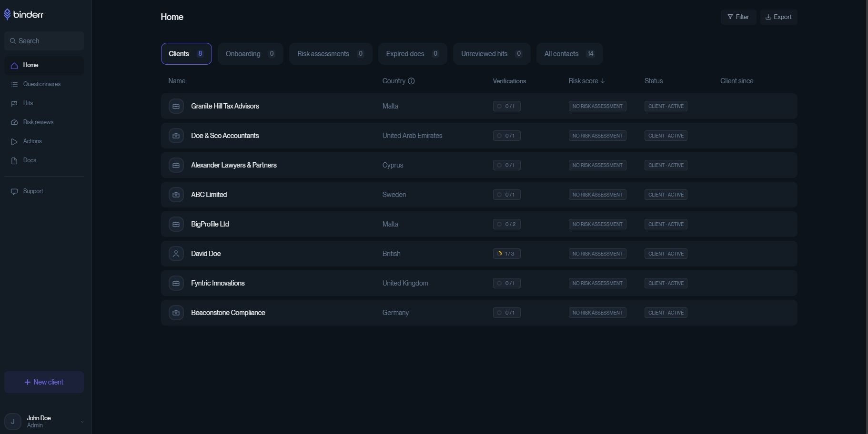Click the search magnifier icon
Screen dimensions: 868x434
pyautogui.click(x=13, y=41)
